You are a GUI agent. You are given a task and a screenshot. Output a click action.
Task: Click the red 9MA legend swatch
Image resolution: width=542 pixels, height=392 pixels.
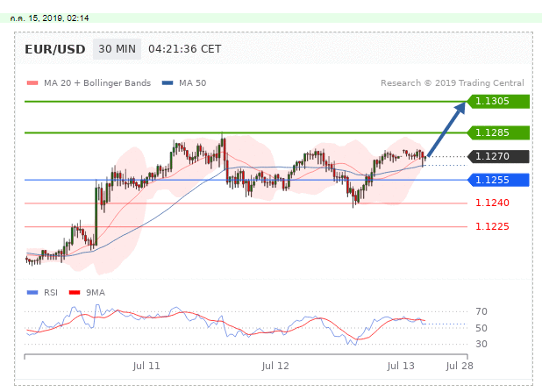click(x=75, y=293)
